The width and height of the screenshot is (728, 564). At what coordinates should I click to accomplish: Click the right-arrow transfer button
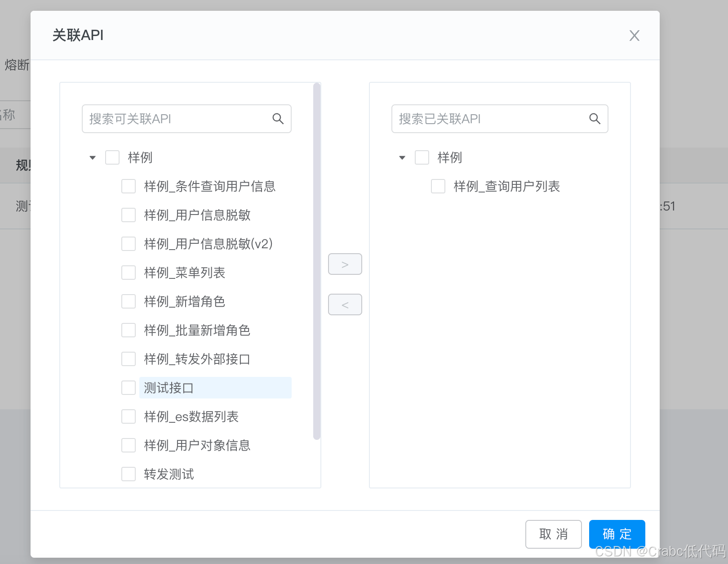[x=345, y=264]
